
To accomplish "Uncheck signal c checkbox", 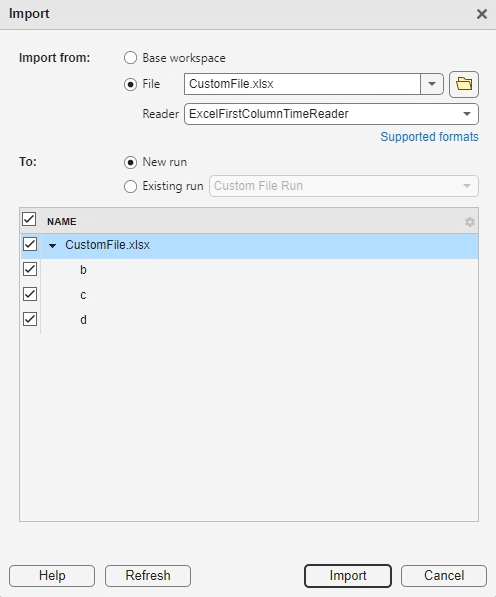I will [30, 294].
